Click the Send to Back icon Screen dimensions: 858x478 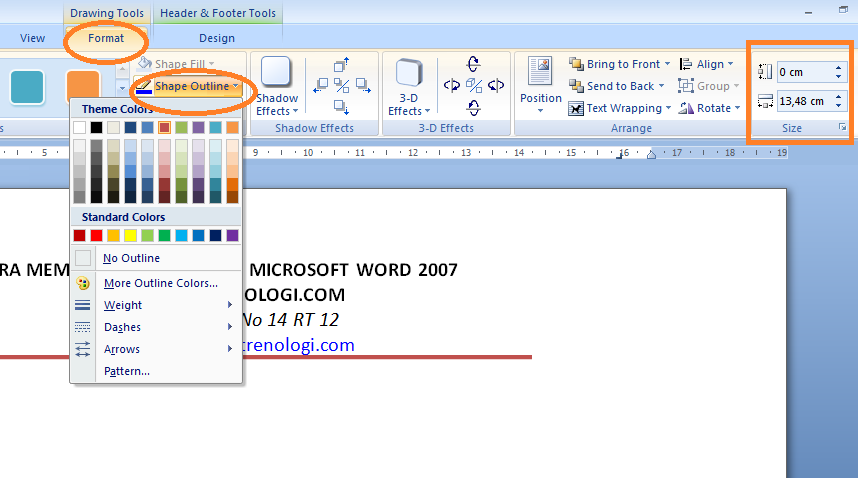pos(576,86)
